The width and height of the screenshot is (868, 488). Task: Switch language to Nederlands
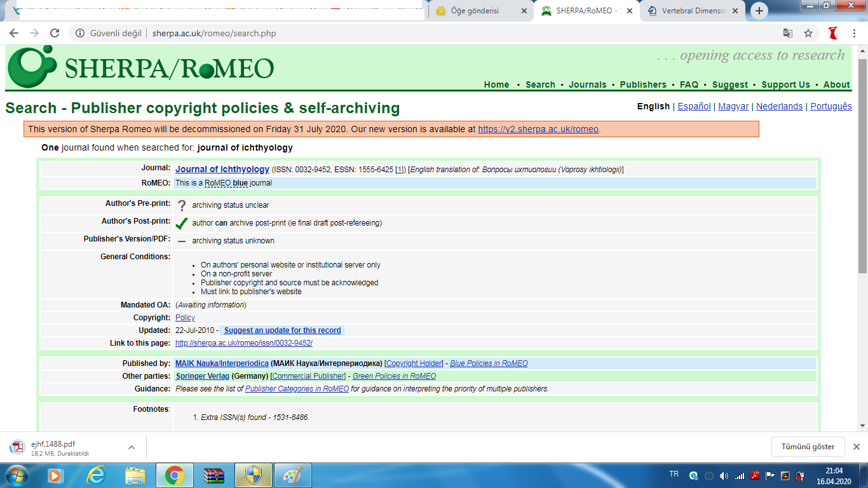pyautogui.click(x=779, y=106)
